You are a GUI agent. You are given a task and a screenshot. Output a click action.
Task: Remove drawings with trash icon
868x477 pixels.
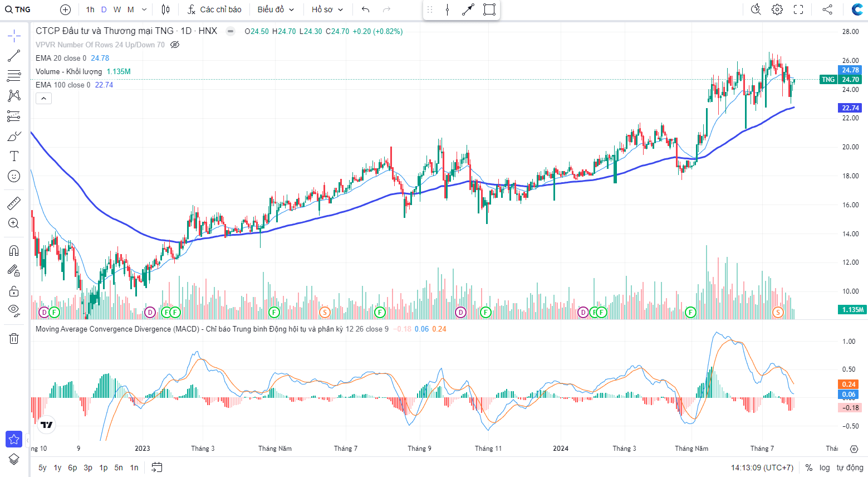14,338
